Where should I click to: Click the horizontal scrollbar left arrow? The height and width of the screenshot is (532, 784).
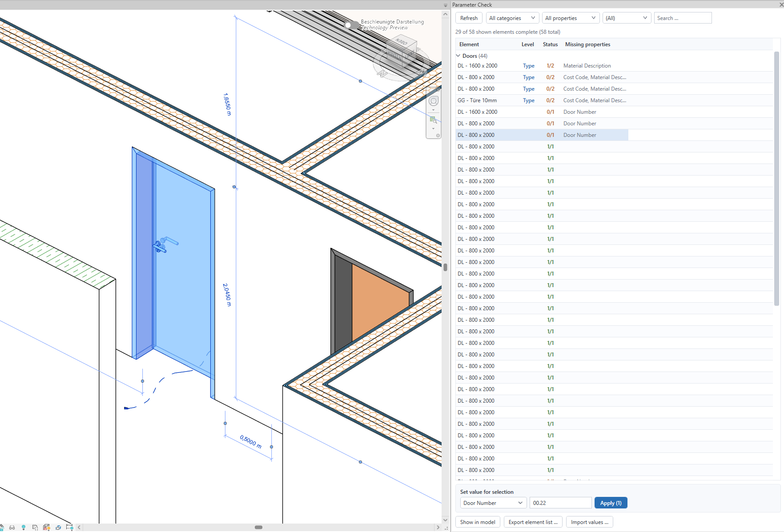(x=79, y=528)
